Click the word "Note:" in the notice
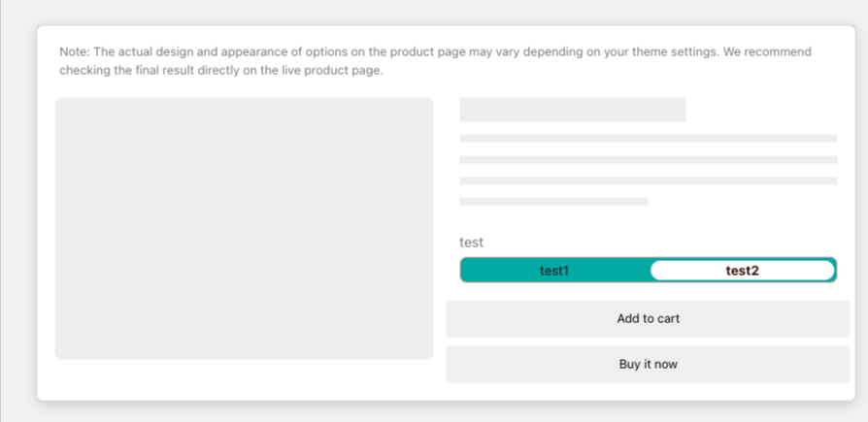The width and height of the screenshot is (868, 422). [x=74, y=52]
